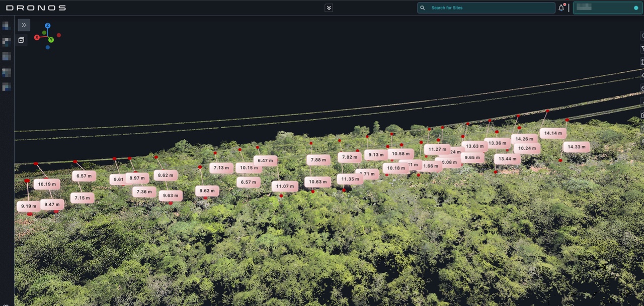Select the 9.19 m measurement label

28,206
